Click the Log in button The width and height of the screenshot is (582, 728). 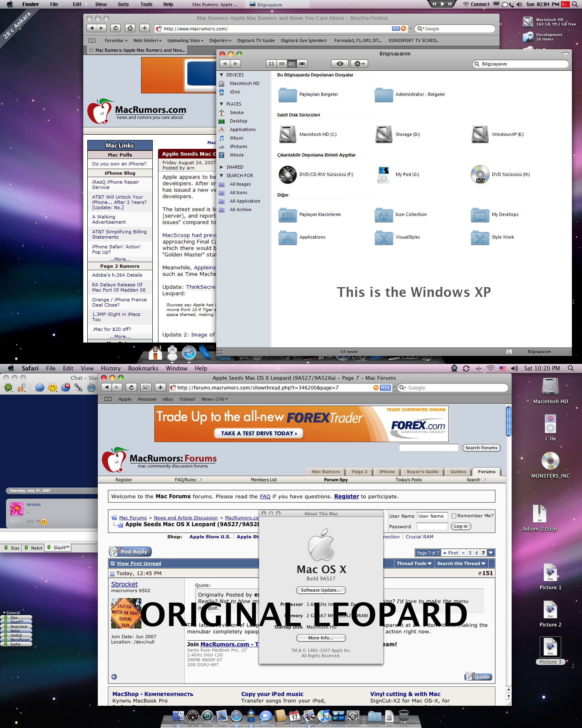pyautogui.click(x=461, y=526)
